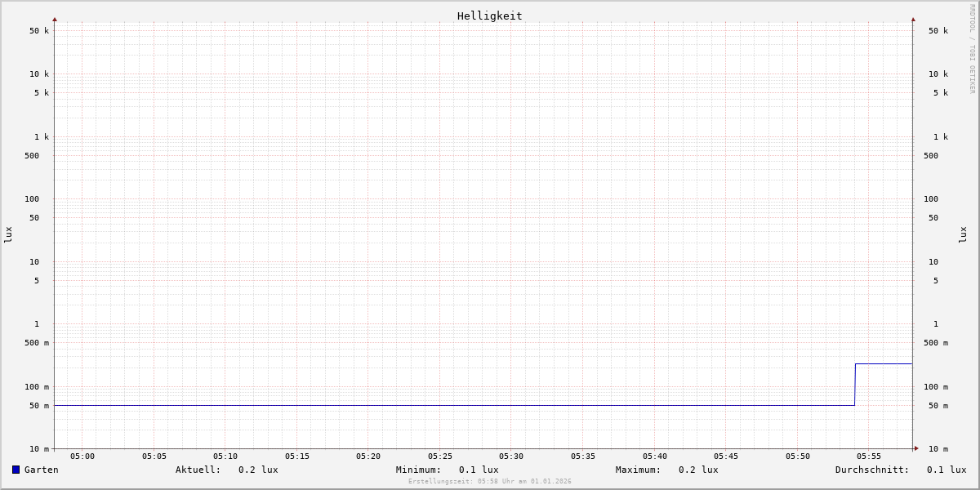This screenshot has width=980, height=490.
Task: Click the left vertical lux axis title
Action: pyautogui.click(x=8, y=234)
